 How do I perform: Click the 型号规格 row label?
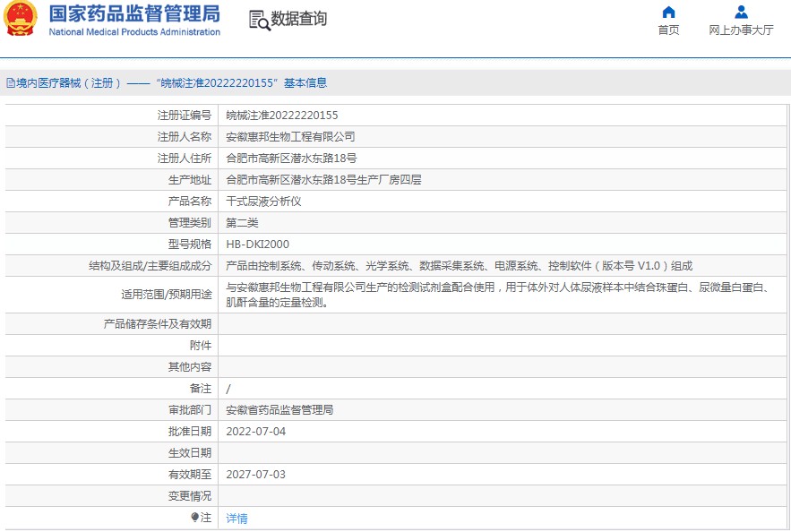[190, 245]
